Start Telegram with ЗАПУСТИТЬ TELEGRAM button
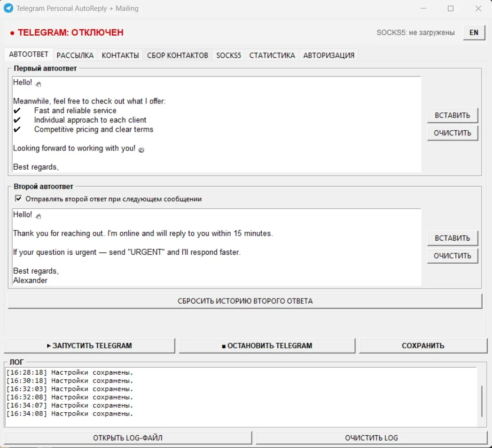Viewport: 492px width, 448px height. (x=89, y=346)
